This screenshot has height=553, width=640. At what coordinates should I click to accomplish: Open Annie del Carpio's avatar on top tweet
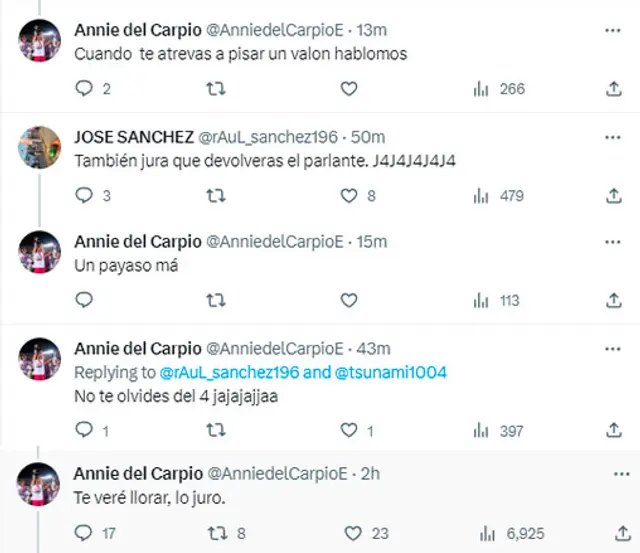[40, 40]
